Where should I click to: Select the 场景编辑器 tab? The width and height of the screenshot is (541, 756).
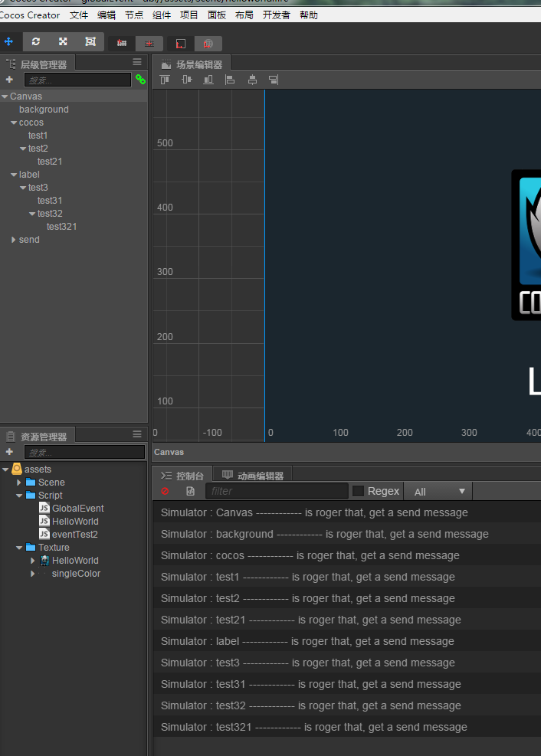(192, 64)
